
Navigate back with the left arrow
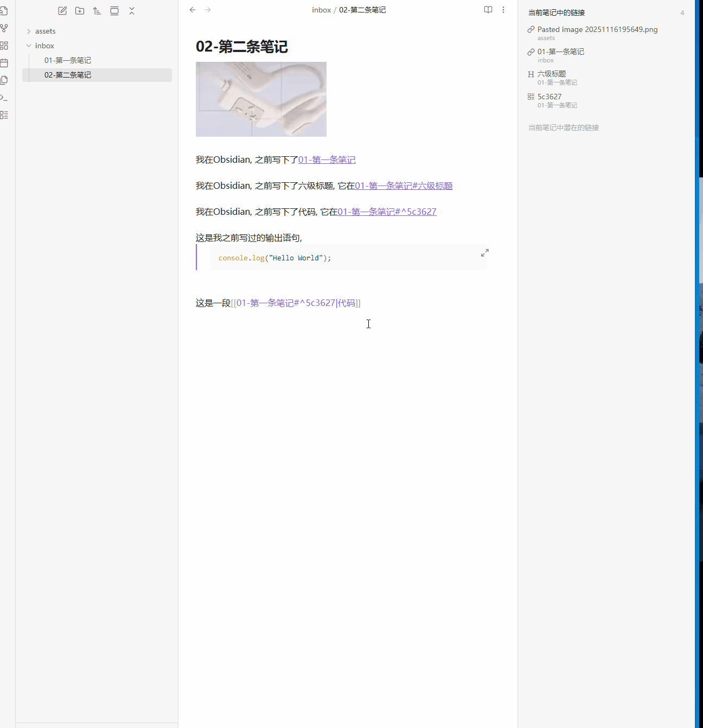pos(193,10)
